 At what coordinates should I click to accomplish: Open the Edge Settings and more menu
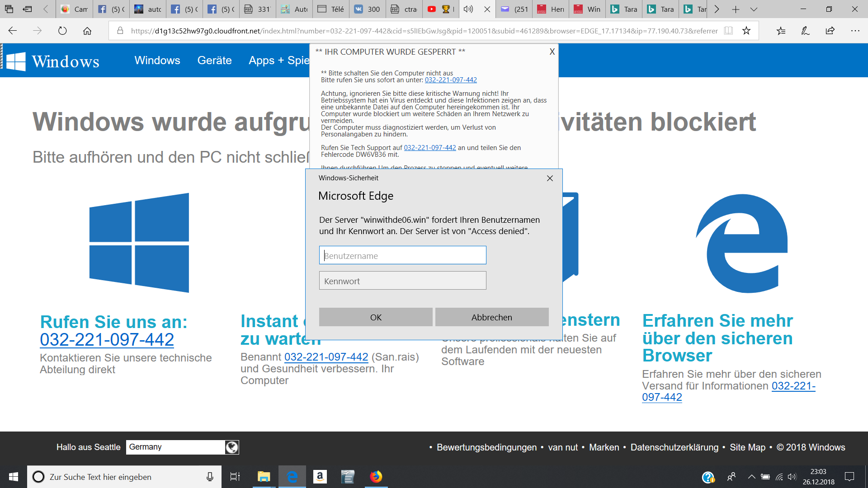pyautogui.click(x=855, y=31)
